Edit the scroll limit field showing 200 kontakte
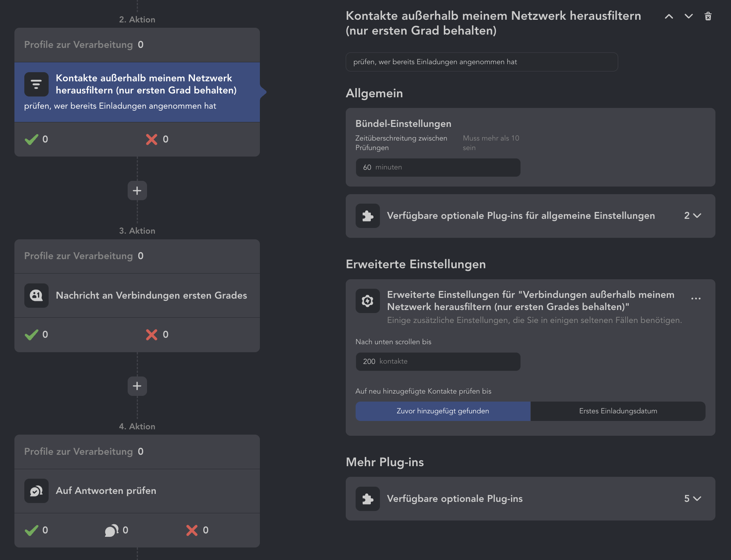This screenshot has height=560, width=731. 438,362
